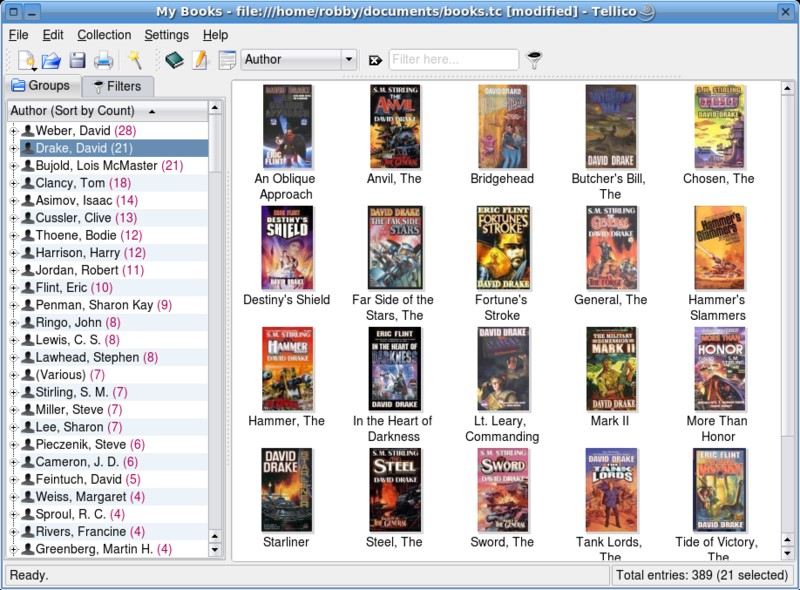Click the Save floppy disk icon
The image size is (800, 590).
coord(77,60)
